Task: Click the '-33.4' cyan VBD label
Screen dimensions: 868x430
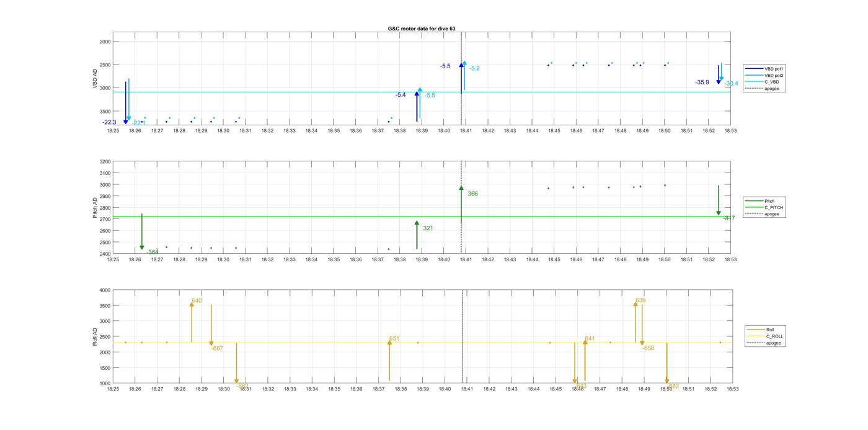Action: [x=731, y=84]
